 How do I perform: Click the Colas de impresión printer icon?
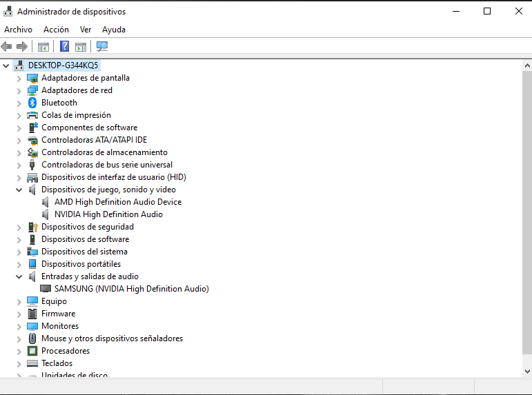point(32,115)
